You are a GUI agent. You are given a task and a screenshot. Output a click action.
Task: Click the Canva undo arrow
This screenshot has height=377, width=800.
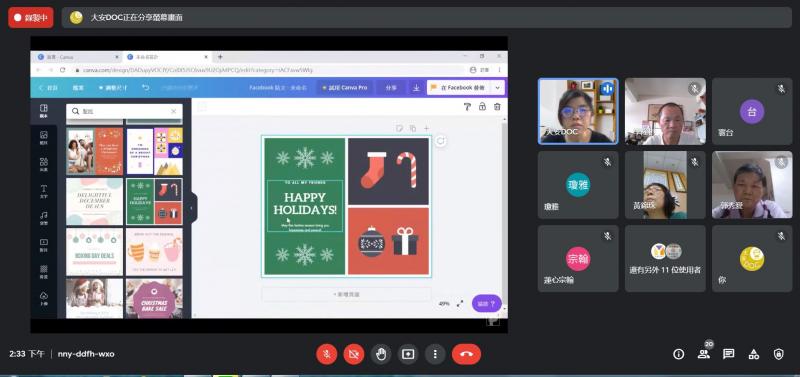coord(145,88)
